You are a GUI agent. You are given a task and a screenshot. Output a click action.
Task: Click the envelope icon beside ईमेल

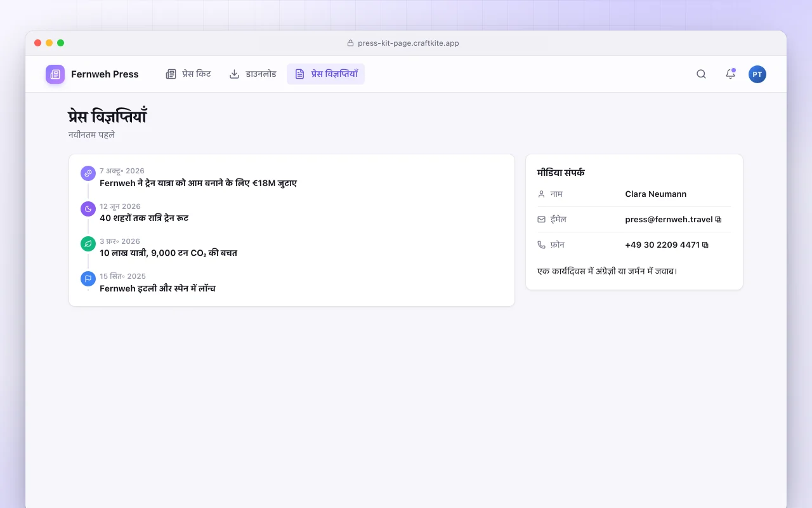(541, 220)
